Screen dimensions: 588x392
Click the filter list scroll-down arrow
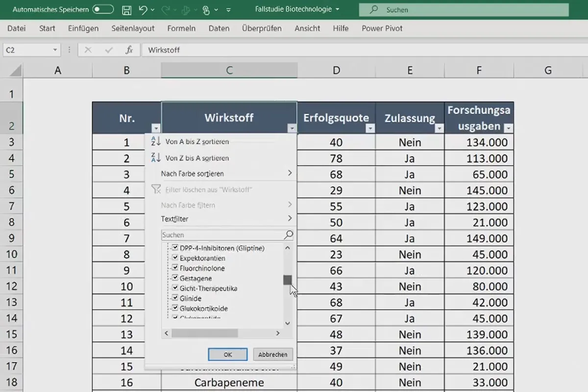click(x=288, y=323)
